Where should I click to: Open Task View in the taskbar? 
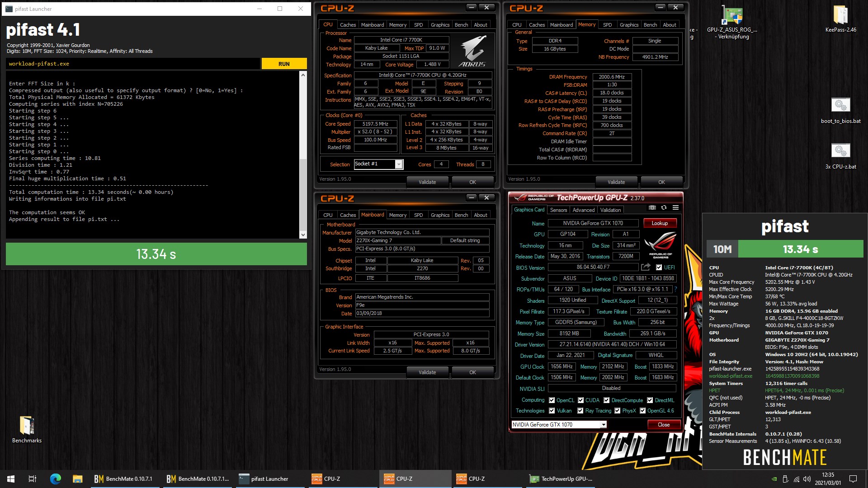[x=33, y=479]
